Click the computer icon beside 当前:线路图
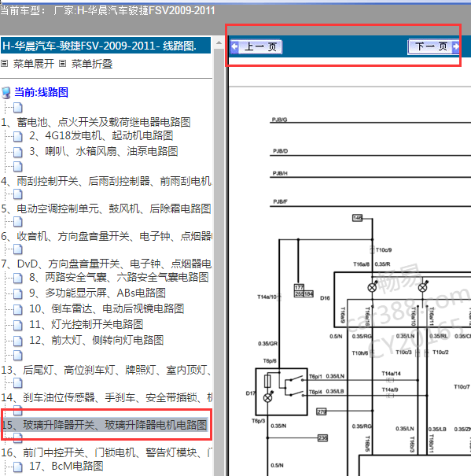The height and width of the screenshot is (476, 471). pos(6,93)
